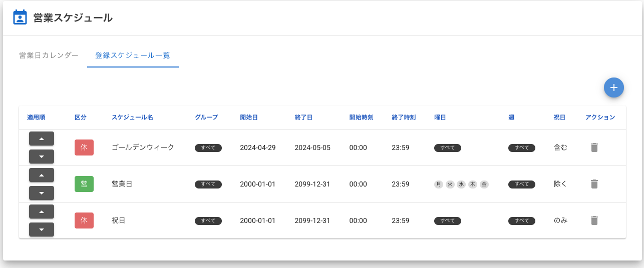The height and width of the screenshot is (268, 644).
Task: Click the 祝日 schedule name
Action: 118,220
